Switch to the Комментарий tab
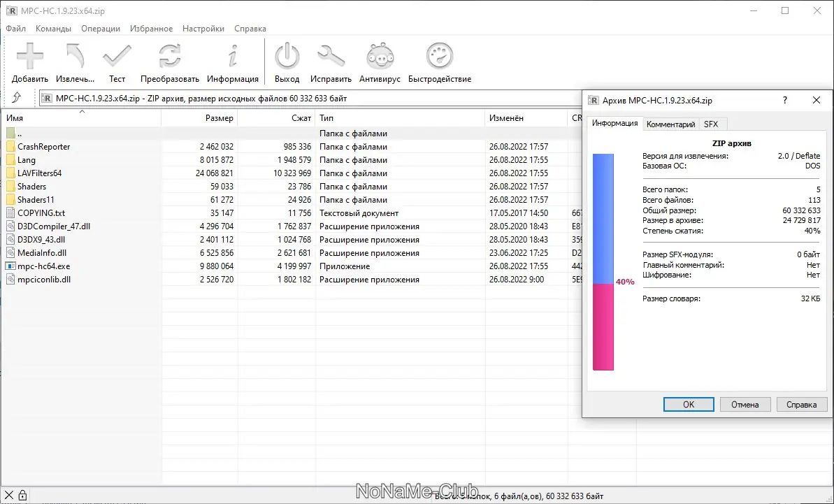 [x=670, y=124]
